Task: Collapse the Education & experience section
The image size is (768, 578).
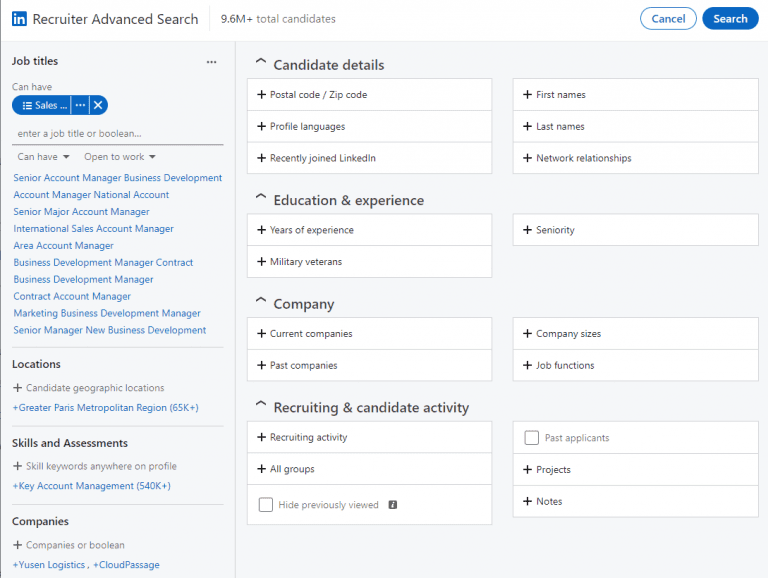Action: tap(261, 199)
